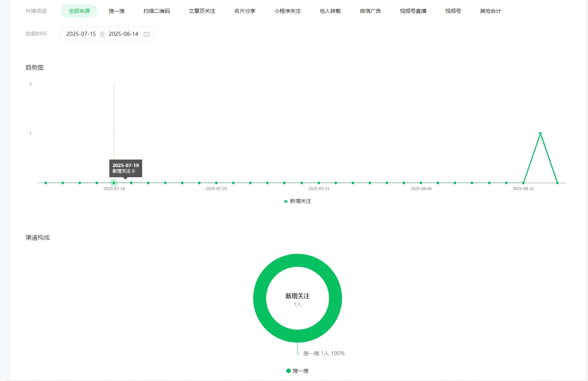Open the calendar icon in date range
This screenshot has height=381, width=588.
pos(147,34)
